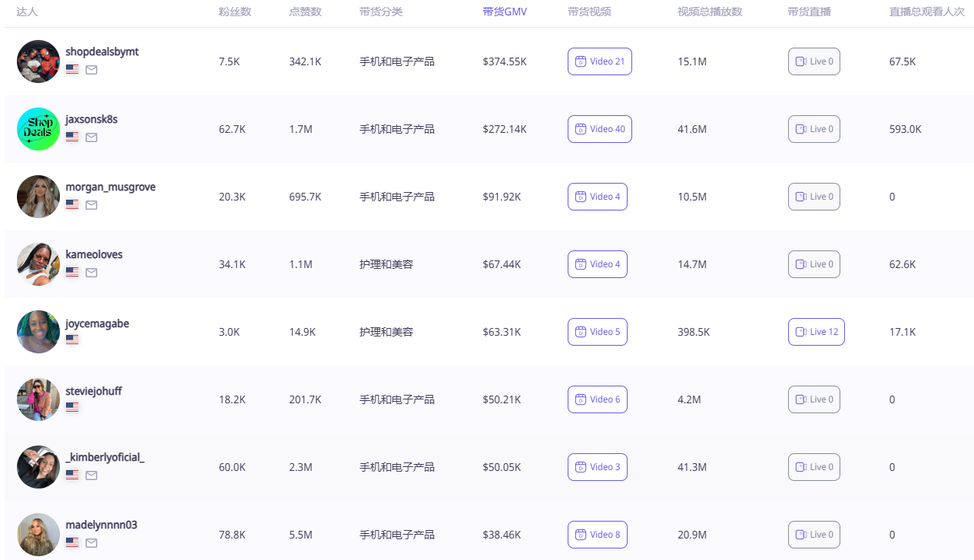Click the mail icon for _kimberlyoficial_
Viewport: 974px width, 560px height.
[91, 476]
